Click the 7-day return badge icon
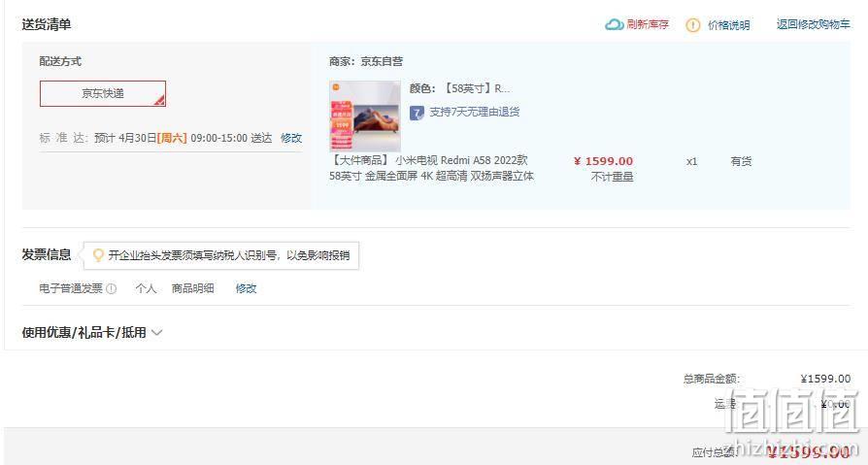 pos(417,113)
